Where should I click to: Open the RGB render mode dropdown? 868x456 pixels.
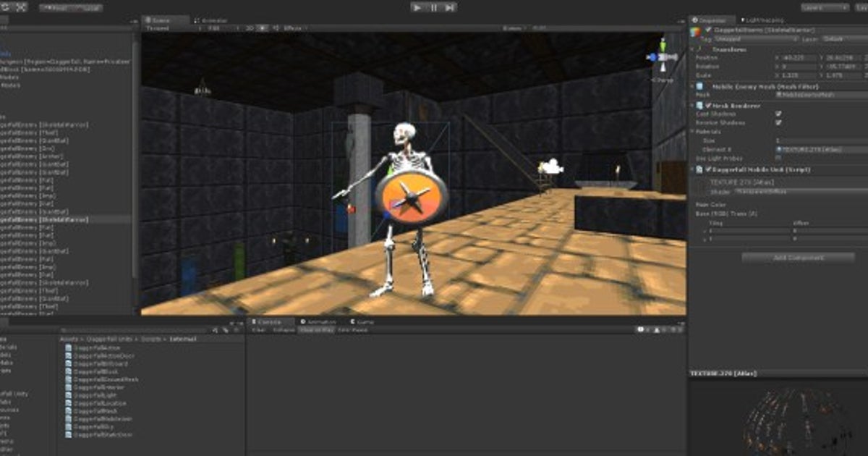[x=222, y=28]
